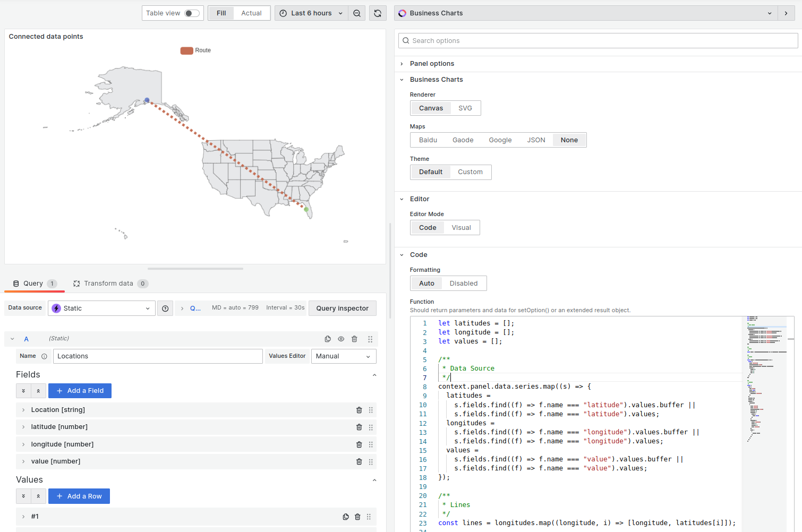This screenshot has width=802, height=532.
Task: Delete query A with the trash icon
Action: (354, 339)
